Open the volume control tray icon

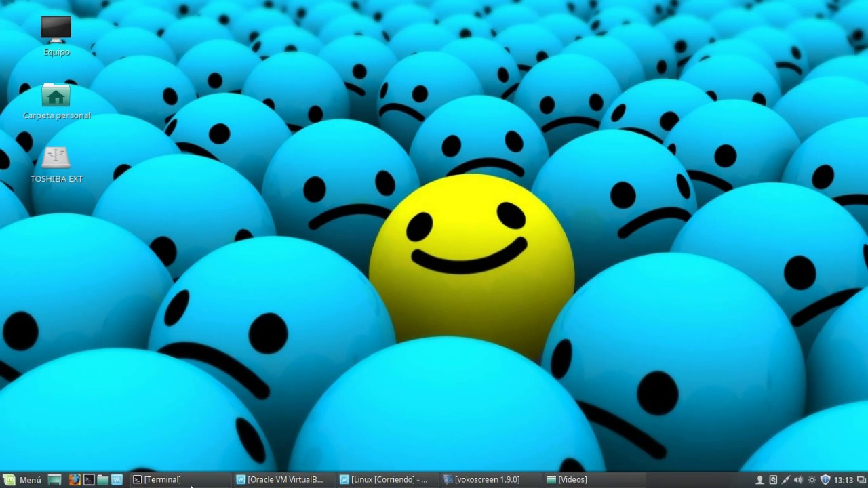pos(798,480)
